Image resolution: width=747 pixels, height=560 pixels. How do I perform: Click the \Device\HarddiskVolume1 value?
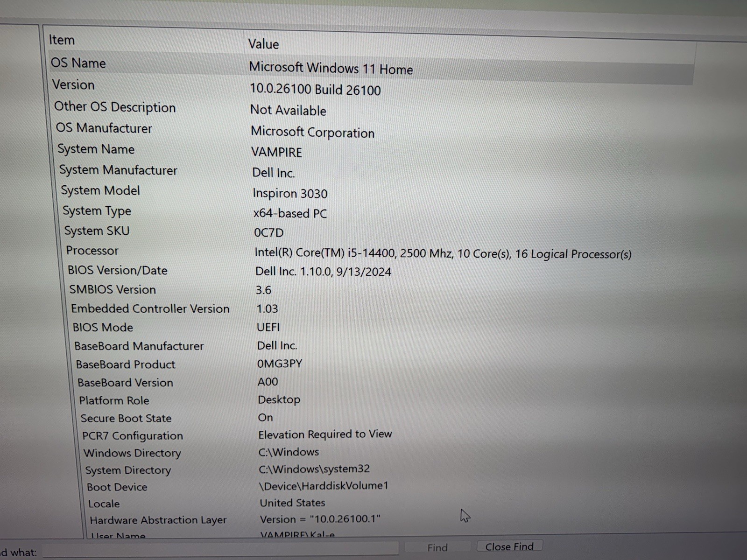[x=324, y=486]
